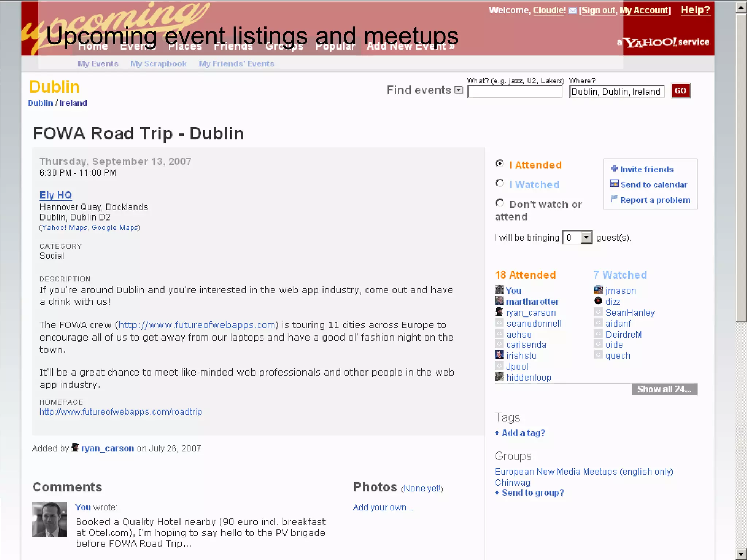747x560 pixels.
Task: Click the scrollbar up arrow
Action: pyautogui.click(x=741, y=7)
